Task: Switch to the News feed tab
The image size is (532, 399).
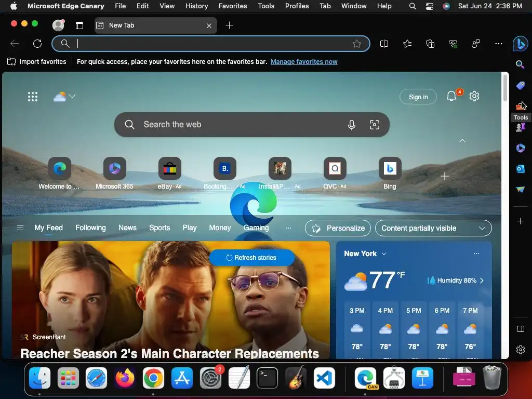Action: coord(128,228)
